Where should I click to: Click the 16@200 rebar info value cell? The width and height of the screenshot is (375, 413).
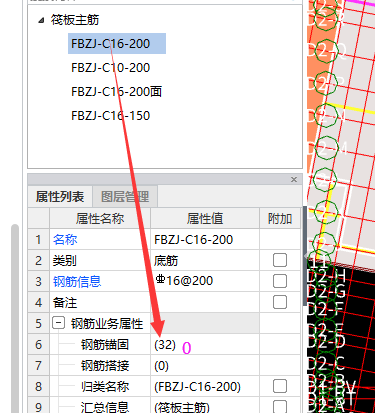point(205,281)
